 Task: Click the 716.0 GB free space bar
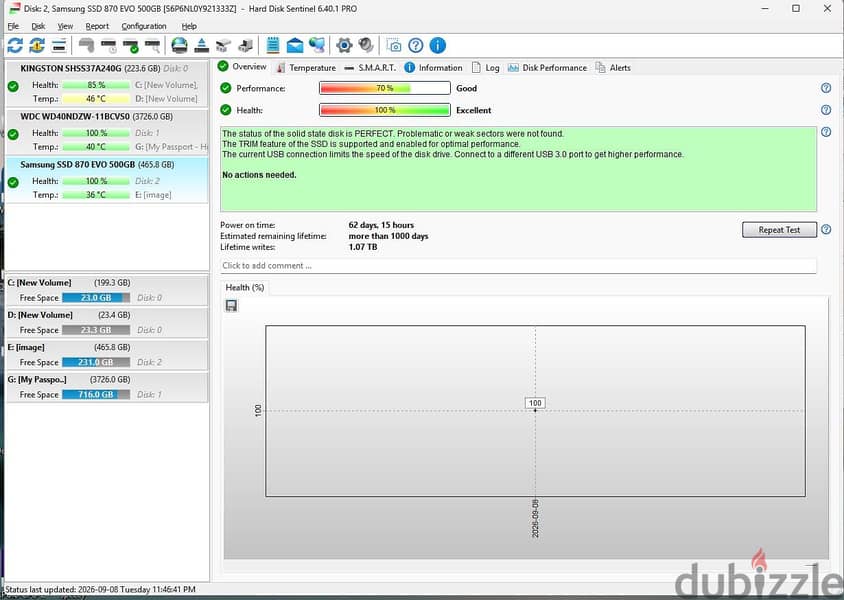(96, 394)
